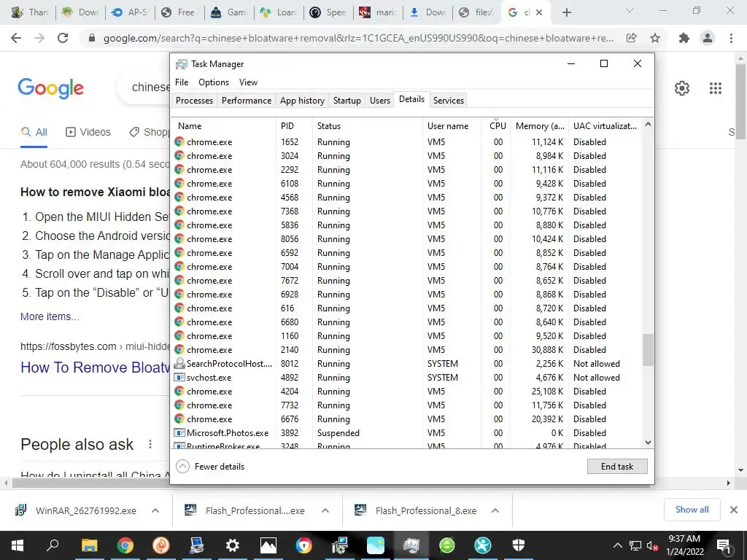Open File Explorer from taskbar

coord(89,545)
